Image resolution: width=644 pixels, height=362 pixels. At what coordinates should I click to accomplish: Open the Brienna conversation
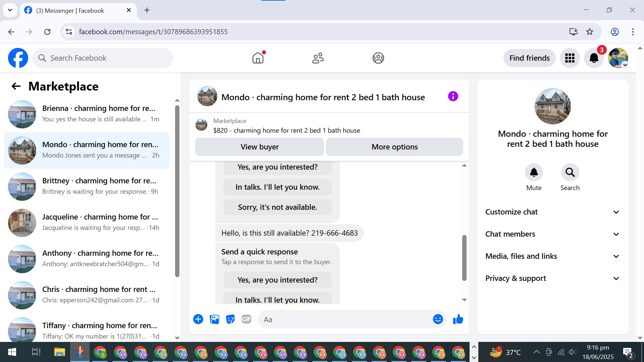click(87, 114)
